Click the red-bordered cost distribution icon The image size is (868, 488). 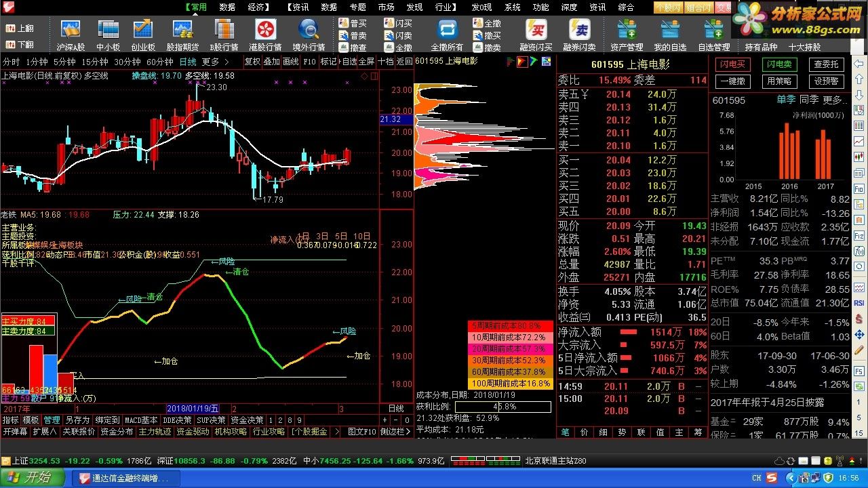click(522, 61)
